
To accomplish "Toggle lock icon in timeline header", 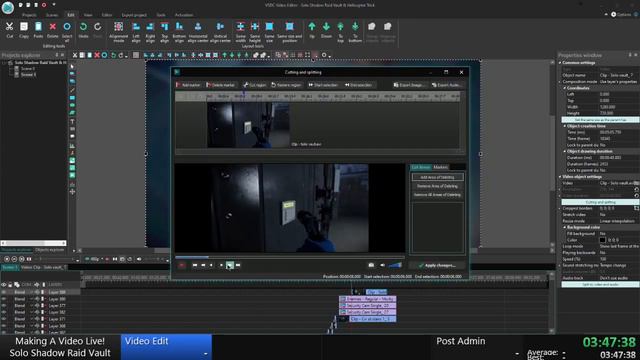I will point(10,284).
